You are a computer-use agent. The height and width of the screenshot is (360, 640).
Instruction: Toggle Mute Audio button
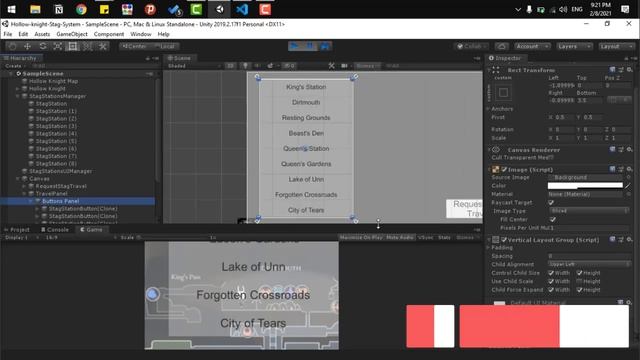(x=400, y=237)
